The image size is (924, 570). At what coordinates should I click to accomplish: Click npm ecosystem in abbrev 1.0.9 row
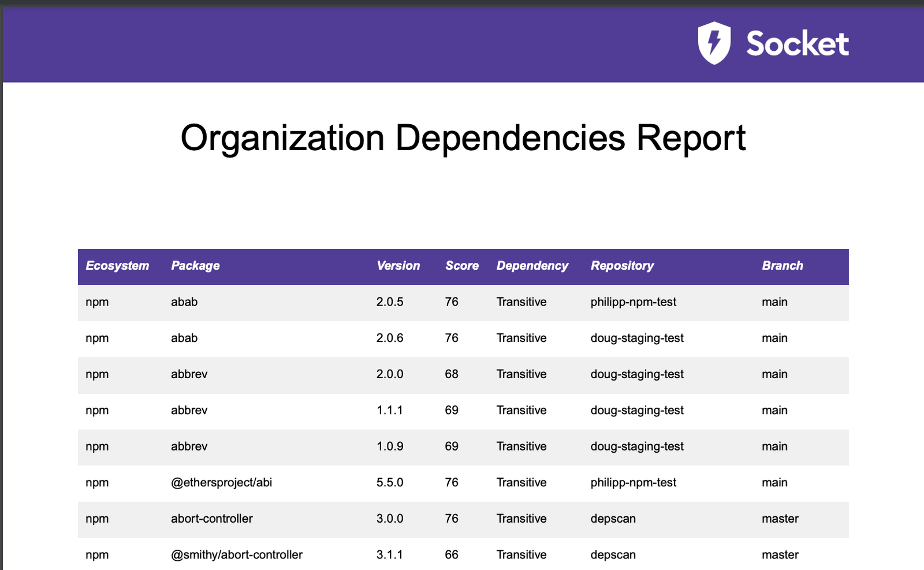[97, 447]
